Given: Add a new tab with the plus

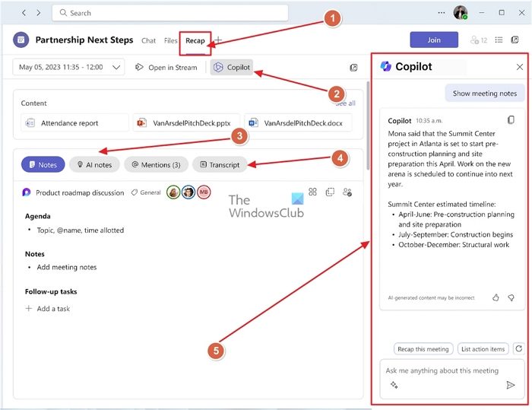Looking at the screenshot, I should (x=218, y=40).
